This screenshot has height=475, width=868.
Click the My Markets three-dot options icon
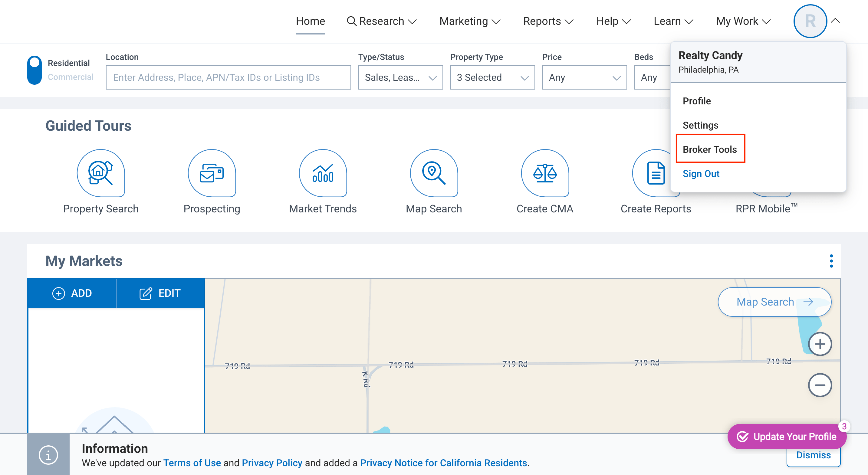coord(831,261)
